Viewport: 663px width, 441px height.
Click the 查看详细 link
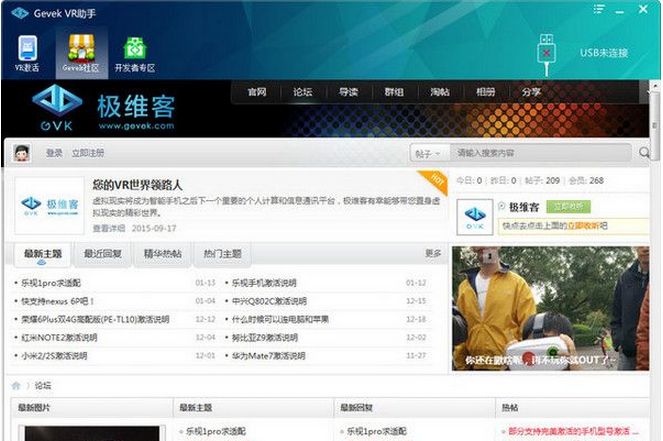coord(109,228)
